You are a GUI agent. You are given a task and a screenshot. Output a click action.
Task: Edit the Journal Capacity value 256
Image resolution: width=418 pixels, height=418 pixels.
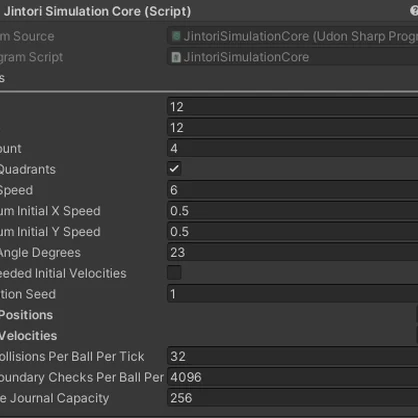(292, 398)
